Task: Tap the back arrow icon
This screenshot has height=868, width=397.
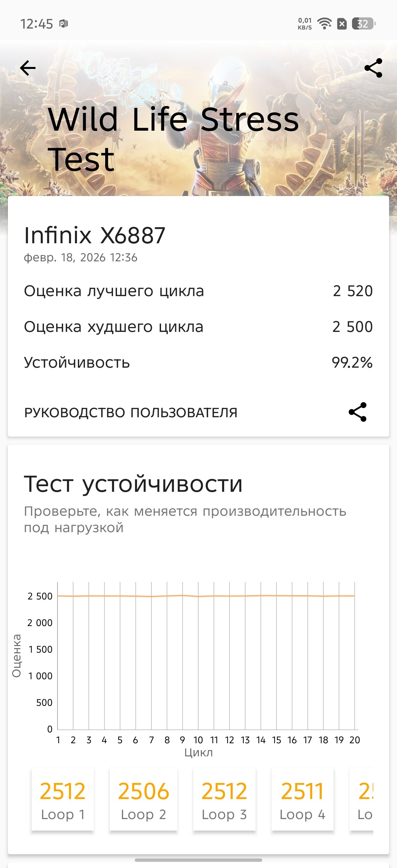Action: [x=28, y=68]
